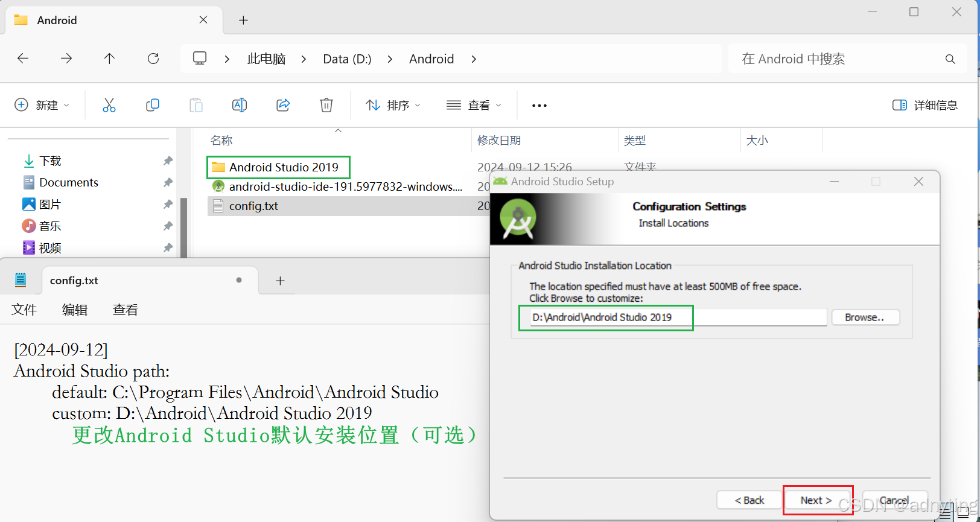Expand chevron after 此电脑 in breadcrumb
This screenshot has height=522, width=980.
(304, 59)
